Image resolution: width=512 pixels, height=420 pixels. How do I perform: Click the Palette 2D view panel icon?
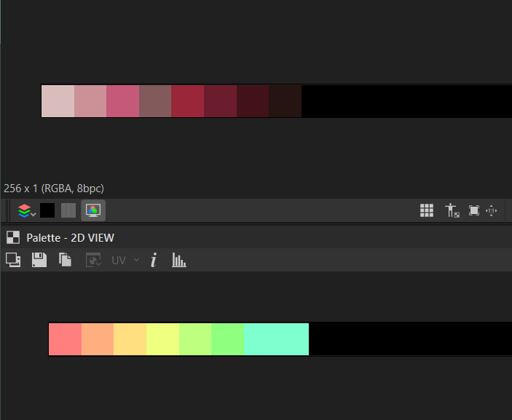point(13,237)
